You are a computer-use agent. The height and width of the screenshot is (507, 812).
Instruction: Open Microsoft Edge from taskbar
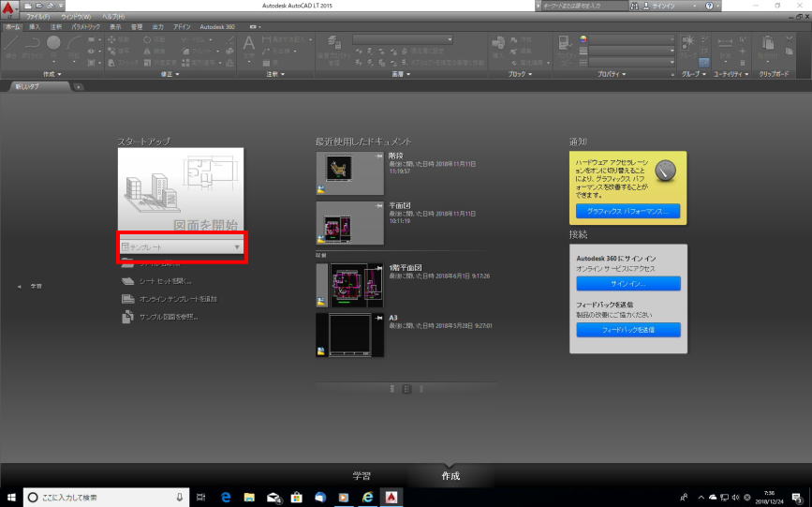coord(226,497)
